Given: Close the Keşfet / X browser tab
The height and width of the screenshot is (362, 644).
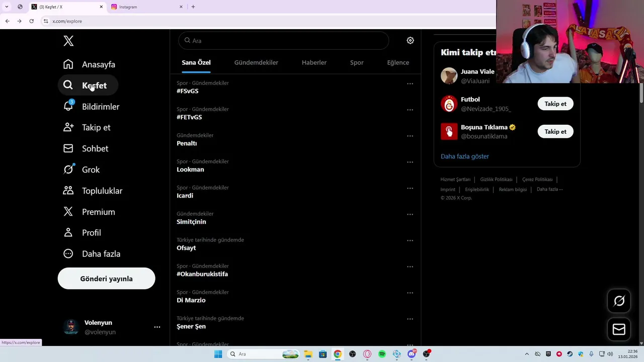Looking at the screenshot, I should tap(101, 7).
